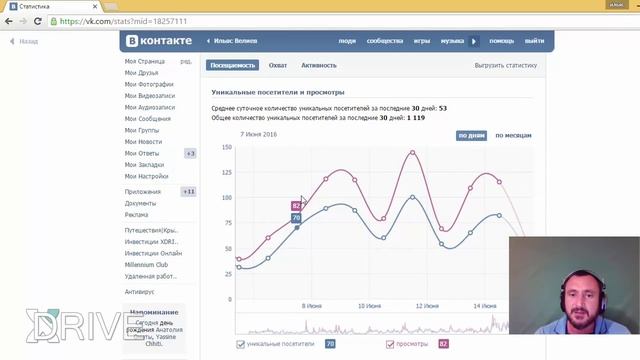
Task: Click the pink 82 legend value swatch
Action: [x=443, y=344]
